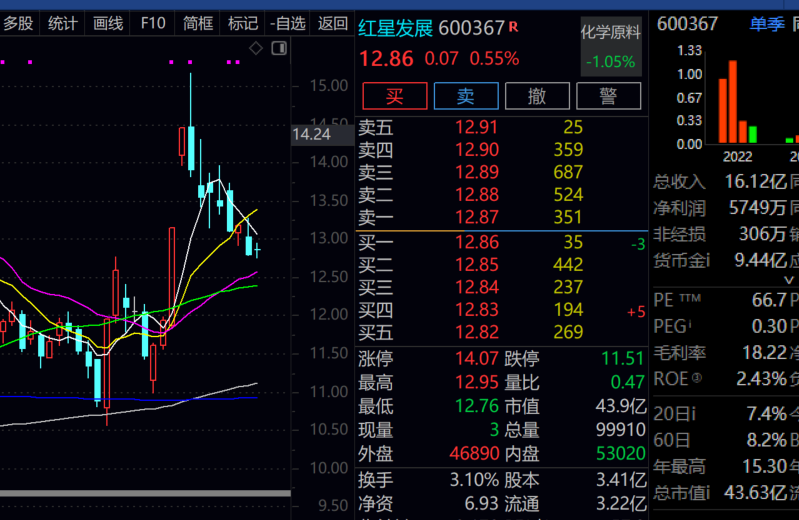Click the tallest red bar in 2022 chart
Viewport: 799px width, 520px height.
tap(733, 102)
